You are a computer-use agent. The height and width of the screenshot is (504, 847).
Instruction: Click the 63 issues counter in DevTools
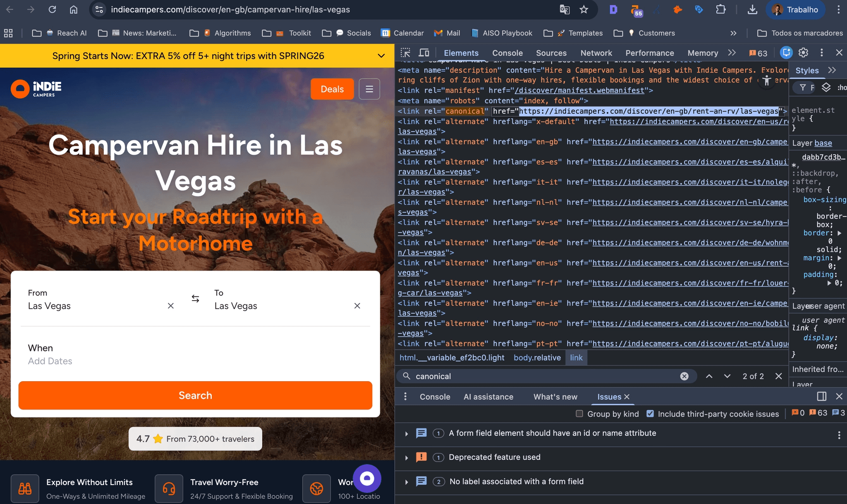point(758,53)
